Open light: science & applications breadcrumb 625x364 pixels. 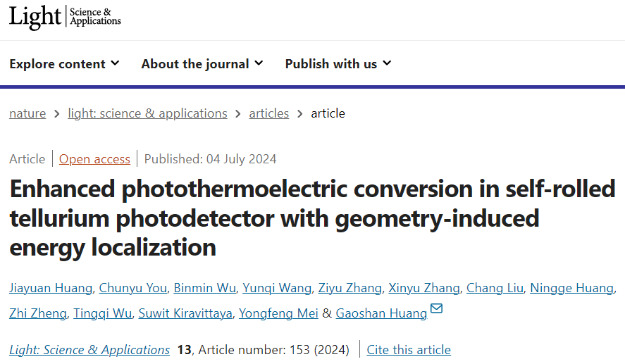click(147, 113)
